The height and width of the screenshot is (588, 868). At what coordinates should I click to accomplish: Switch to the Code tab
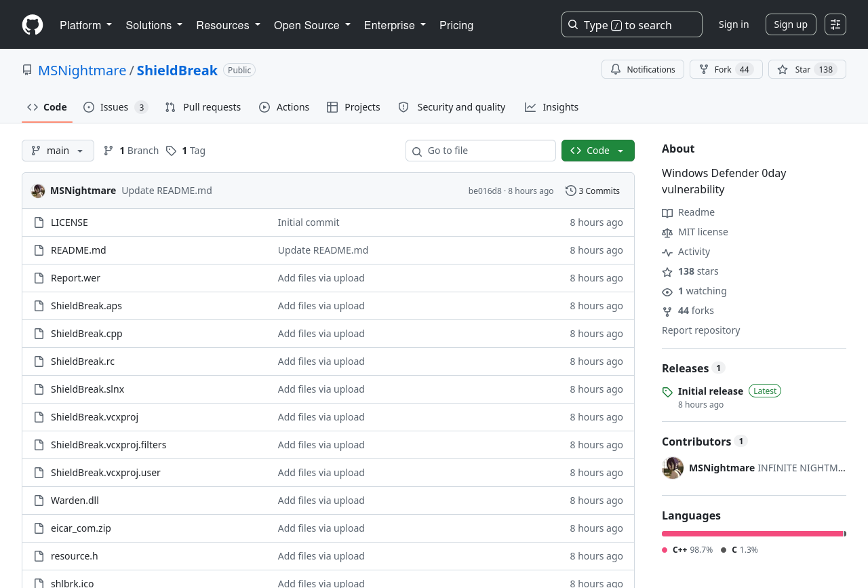coord(47,107)
